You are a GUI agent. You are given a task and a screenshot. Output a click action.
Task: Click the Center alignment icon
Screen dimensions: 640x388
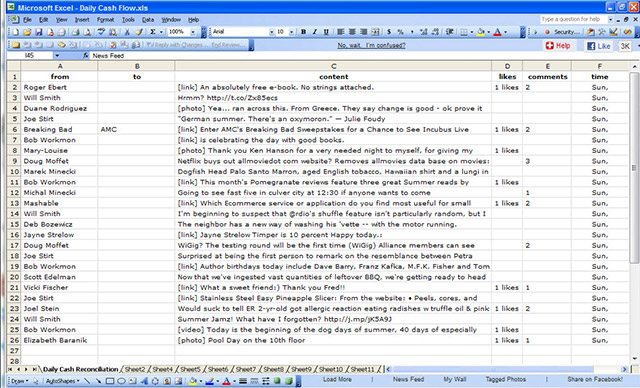(352, 32)
